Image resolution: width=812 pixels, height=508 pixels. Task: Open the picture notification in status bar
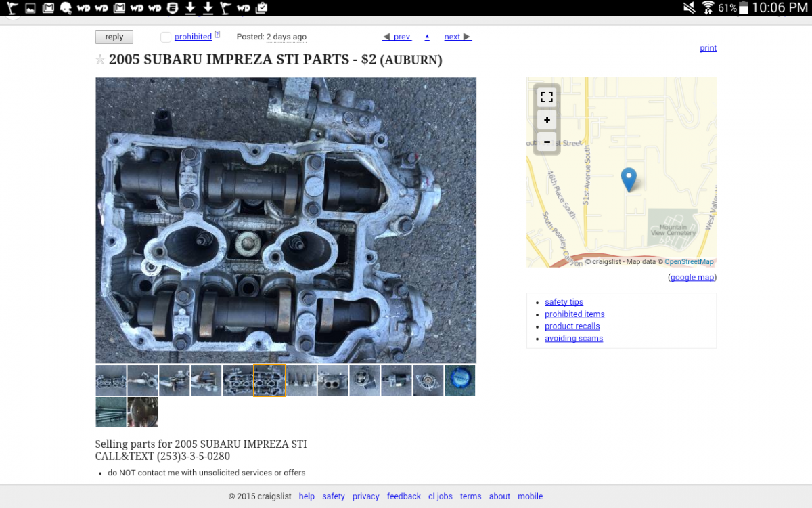(30, 7)
